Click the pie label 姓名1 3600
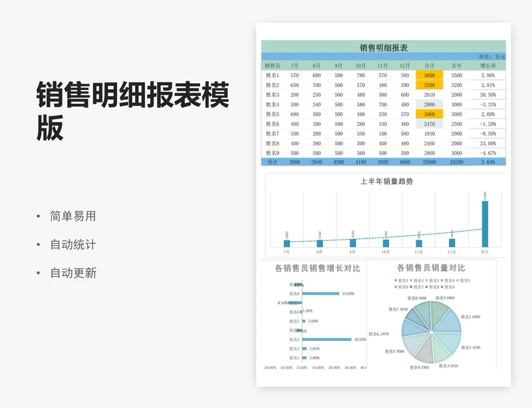532x408 pixels. [x=470, y=317]
